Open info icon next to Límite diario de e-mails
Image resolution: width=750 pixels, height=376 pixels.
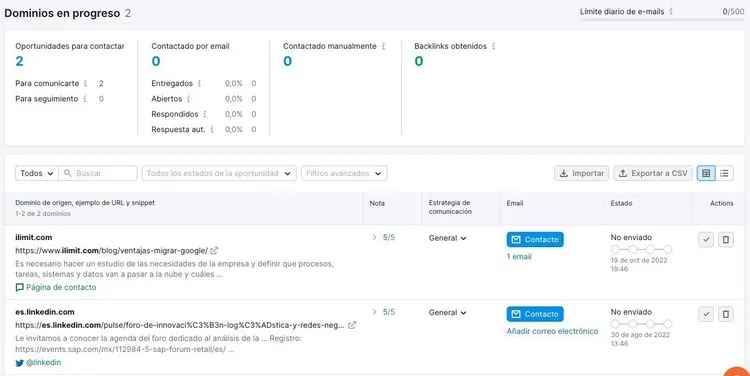671,11
